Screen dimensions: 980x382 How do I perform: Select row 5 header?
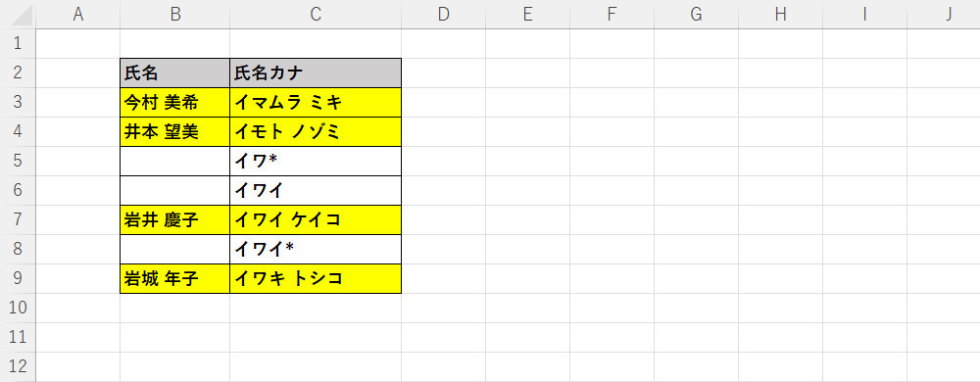coord(18,161)
